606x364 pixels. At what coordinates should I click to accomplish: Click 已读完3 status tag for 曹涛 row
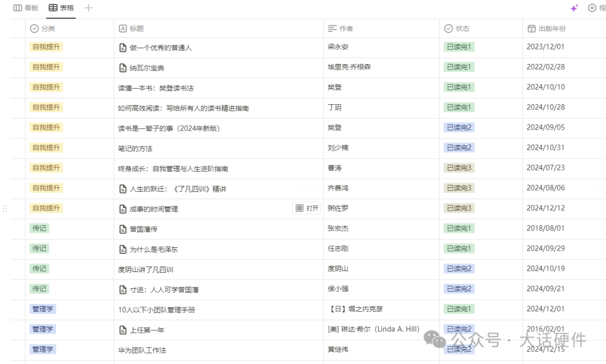(459, 168)
